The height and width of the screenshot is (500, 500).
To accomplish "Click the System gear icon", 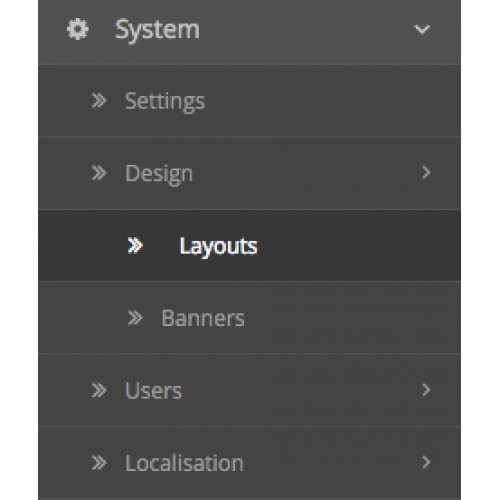I will click(78, 29).
